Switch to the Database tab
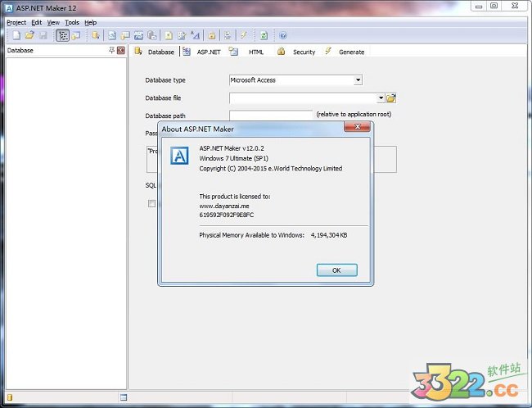532x408 pixels. pyautogui.click(x=155, y=52)
